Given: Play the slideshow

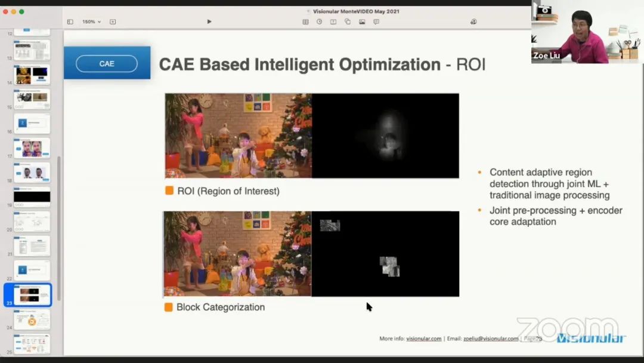Looking at the screenshot, I should click(x=209, y=21).
